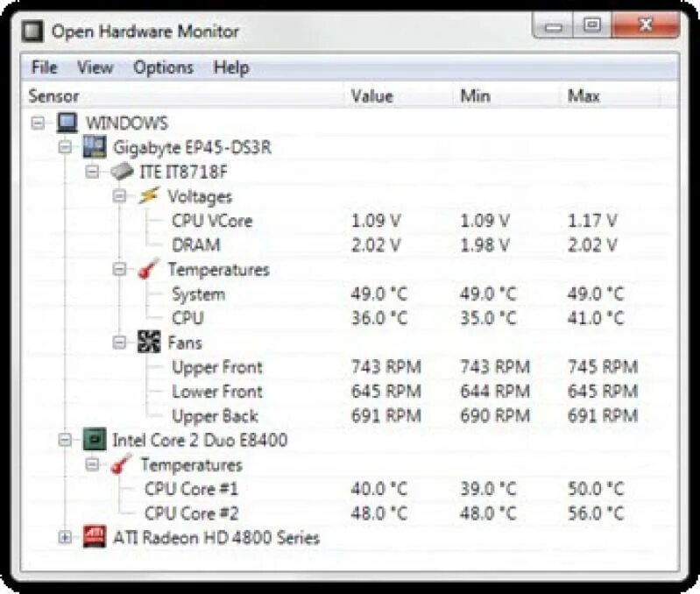The height and width of the screenshot is (594, 700).
Task: Click the CPU Core #2 max value 56.0 °C
Action: (596, 513)
